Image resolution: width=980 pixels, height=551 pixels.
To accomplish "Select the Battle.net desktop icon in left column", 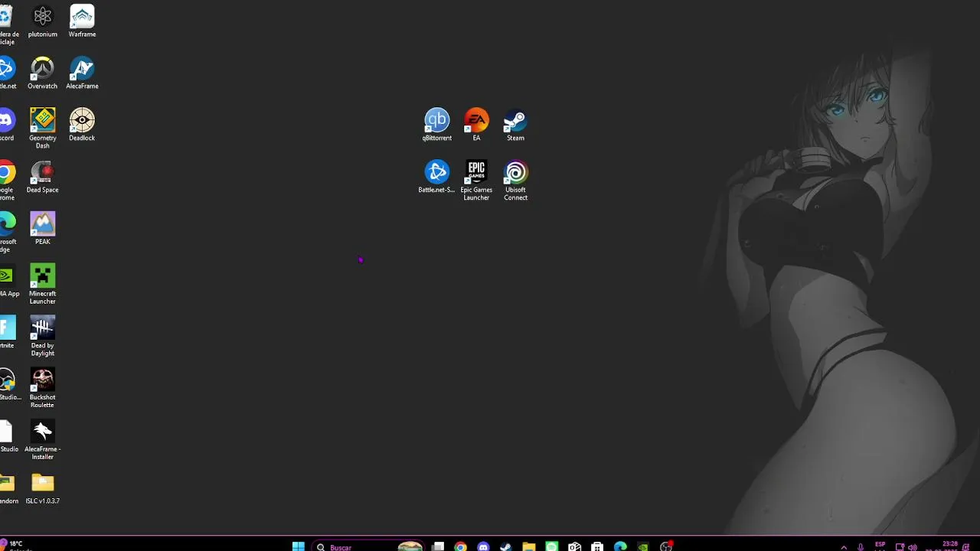I will click(6, 73).
